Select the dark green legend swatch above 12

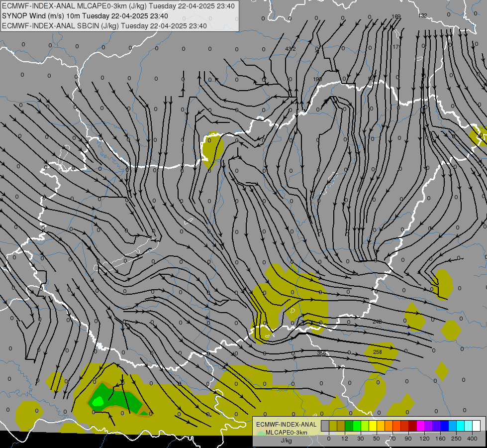click(x=349, y=426)
